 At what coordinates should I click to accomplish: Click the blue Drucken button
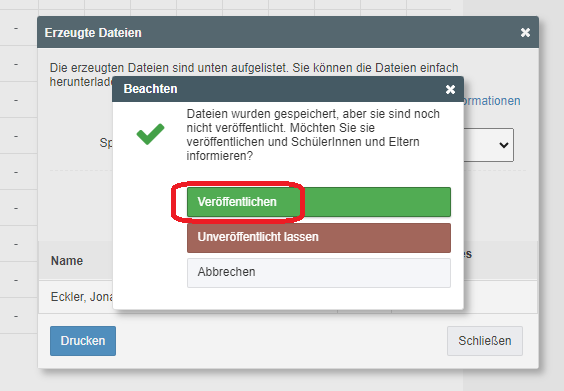tap(83, 341)
